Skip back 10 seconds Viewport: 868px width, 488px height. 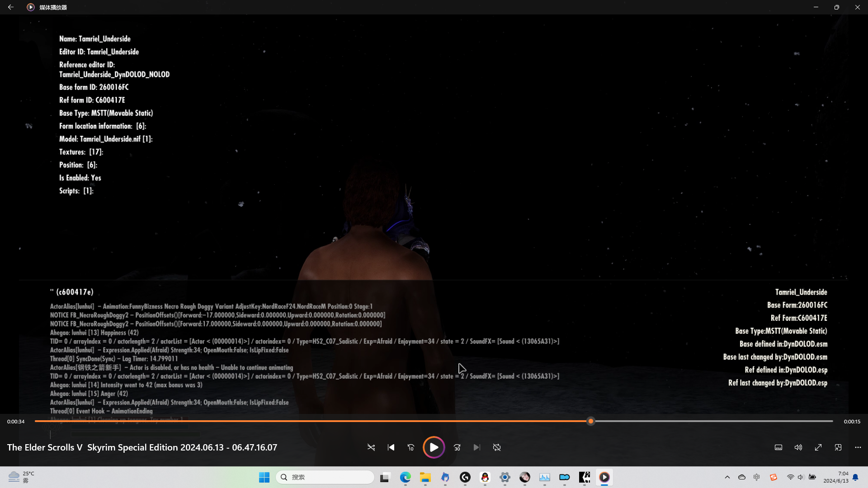point(411,447)
